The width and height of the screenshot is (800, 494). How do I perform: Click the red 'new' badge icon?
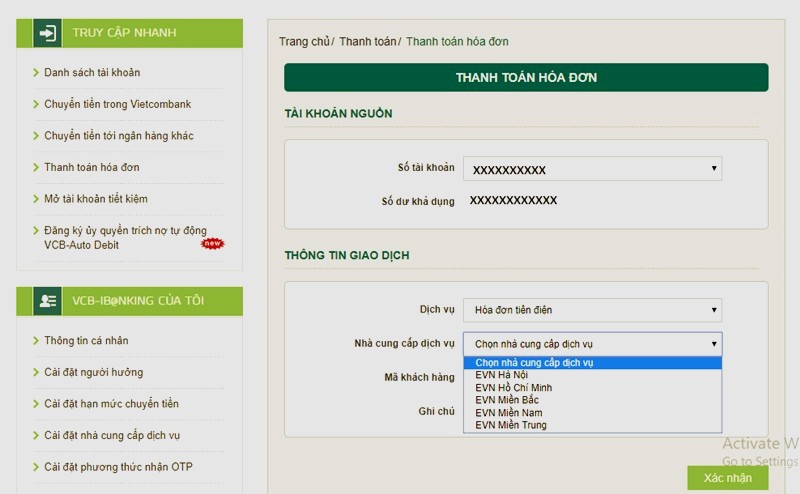click(213, 243)
